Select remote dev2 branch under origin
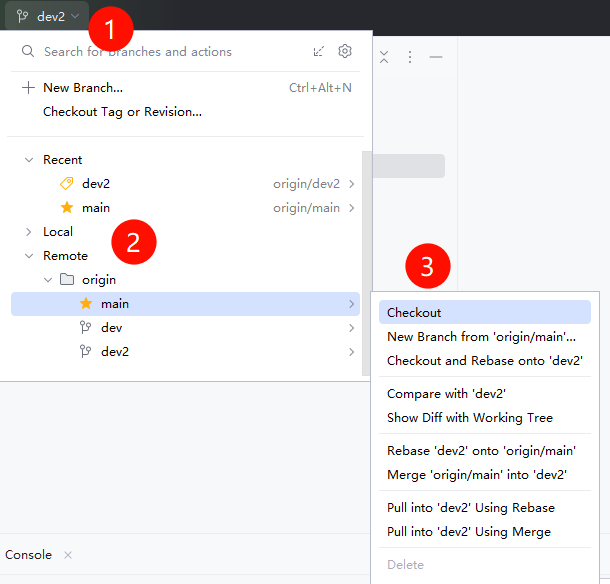Viewport: 610px width, 584px height. [185, 352]
